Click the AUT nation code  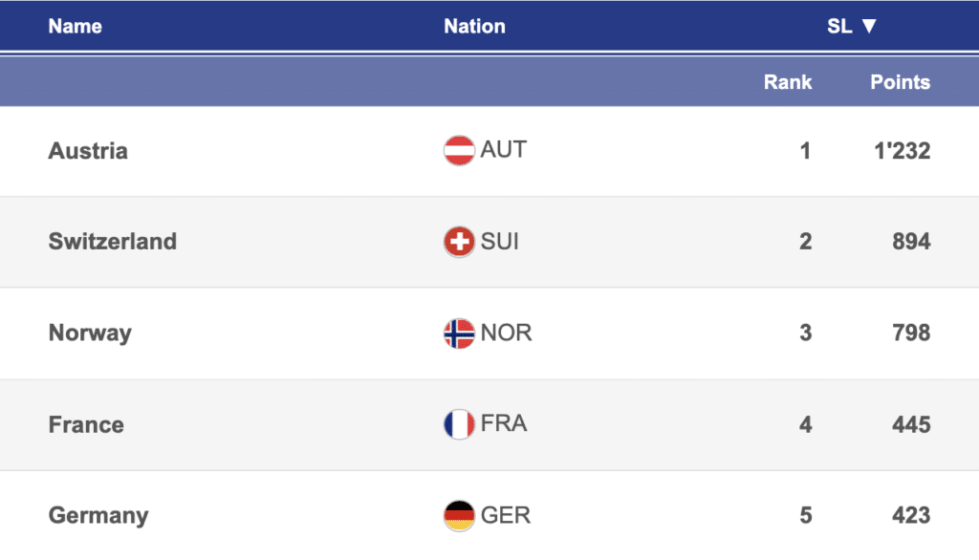(504, 150)
